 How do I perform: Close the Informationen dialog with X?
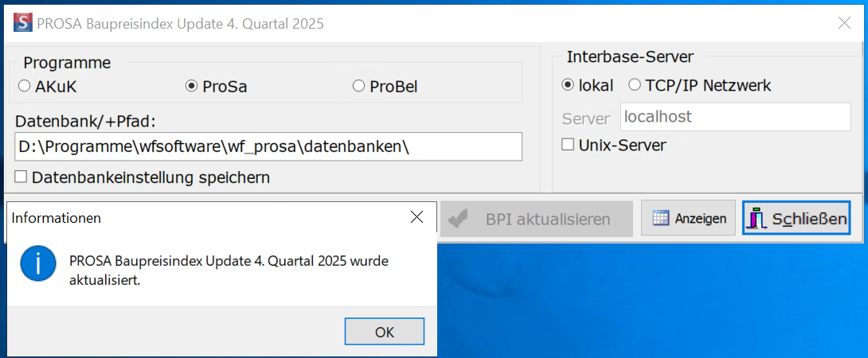(416, 217)
